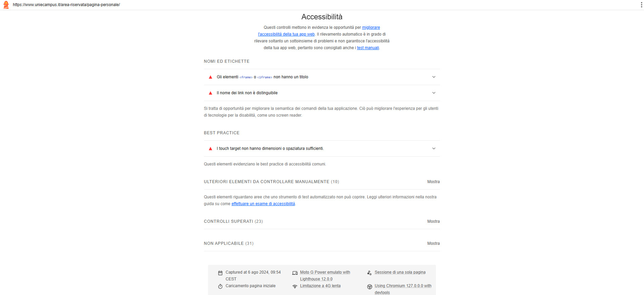Expand 'Il nome dei link' audit chevron
Screen dimensions: 644x295
click(434, 93)
